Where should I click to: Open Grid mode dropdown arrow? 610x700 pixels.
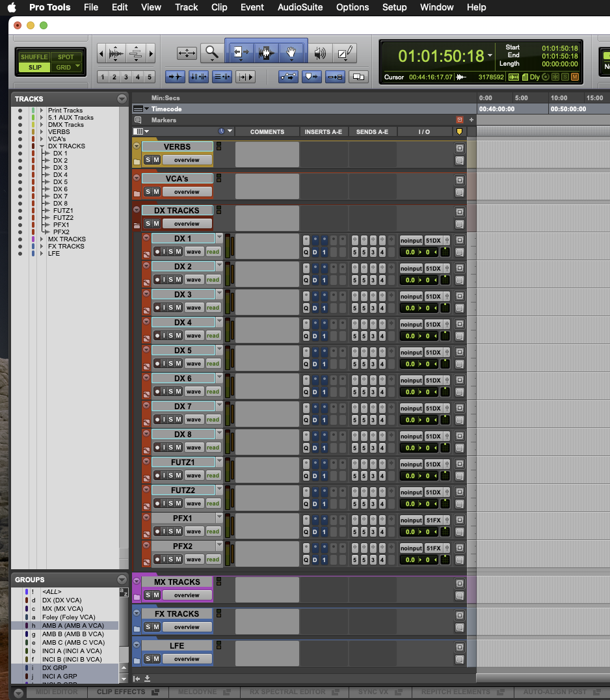point(78,66)
